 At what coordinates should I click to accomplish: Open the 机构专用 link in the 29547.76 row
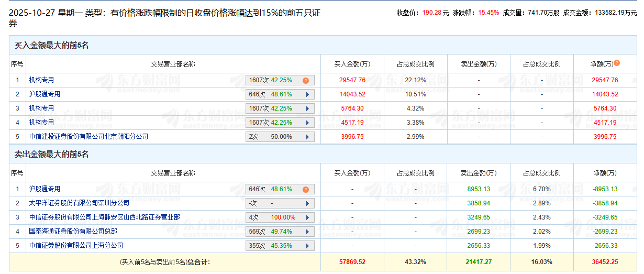tap(41, 80)
